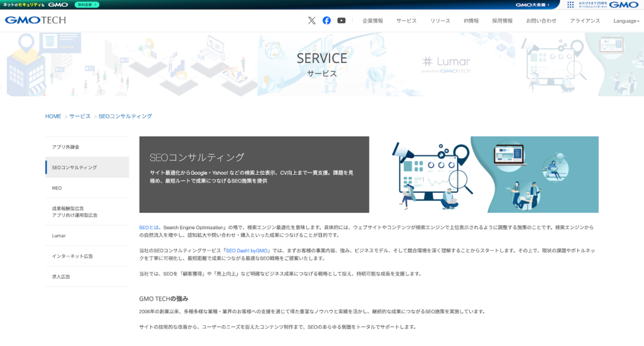
Task: Follow the SEO Dash! byGMO link
Action: pos(248,250)
